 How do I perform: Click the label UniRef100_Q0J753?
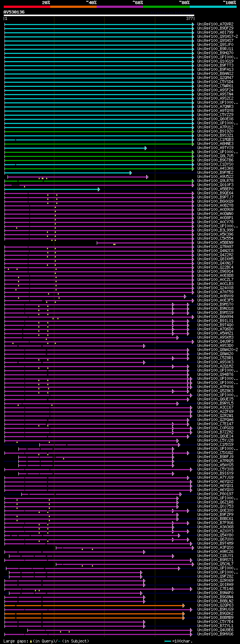click(x=215, y=506)
